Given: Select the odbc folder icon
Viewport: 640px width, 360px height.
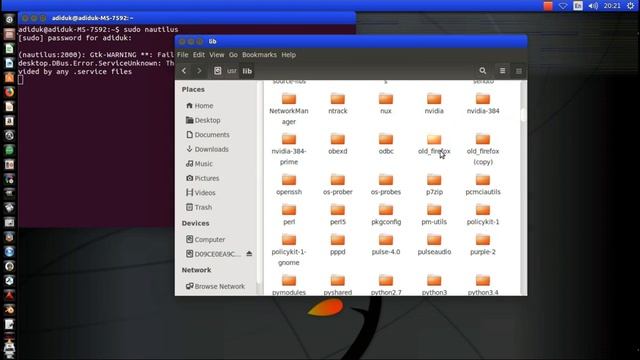Looking at the screenshot, I should 386,139.
